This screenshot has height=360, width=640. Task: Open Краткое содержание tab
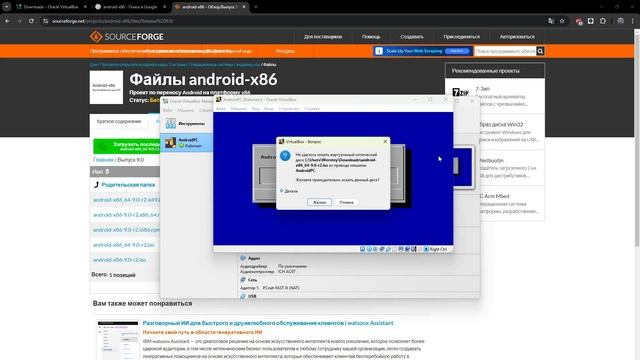119,121
